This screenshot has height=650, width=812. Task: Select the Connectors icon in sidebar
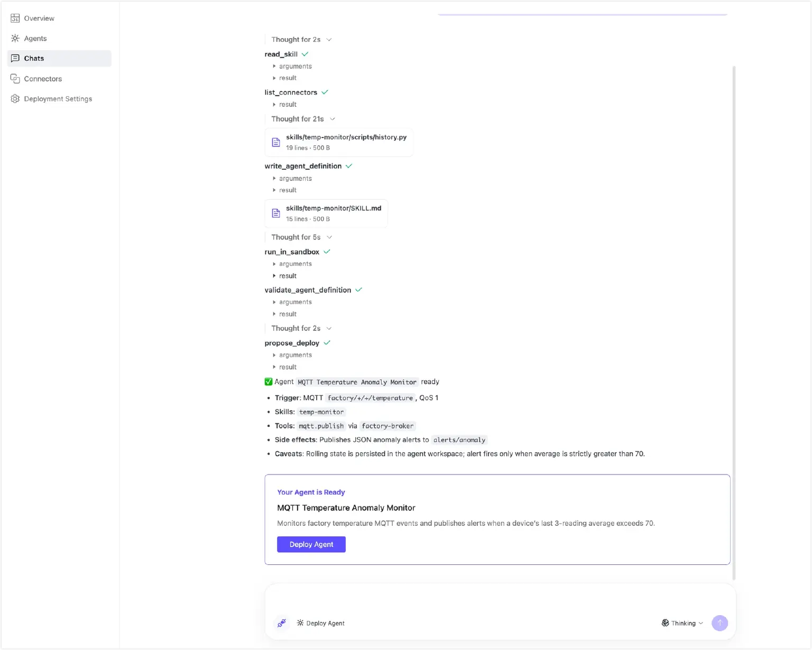[x=15, y=79]
